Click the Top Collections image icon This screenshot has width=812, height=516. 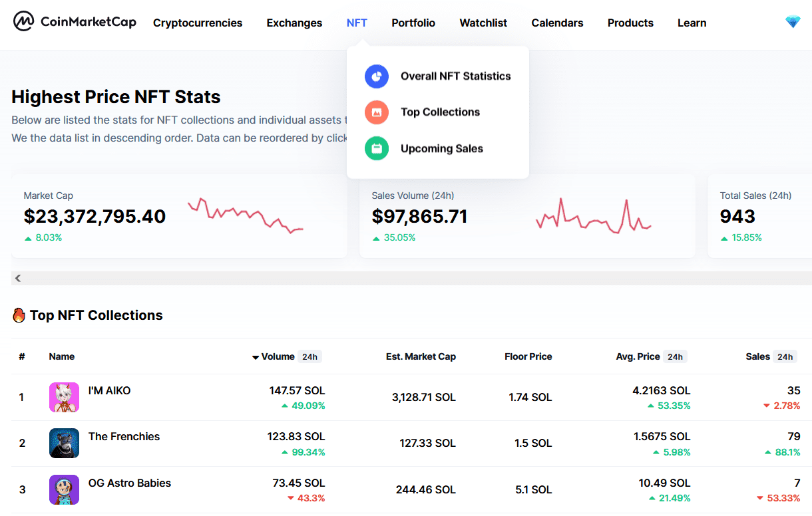[377, 112]
